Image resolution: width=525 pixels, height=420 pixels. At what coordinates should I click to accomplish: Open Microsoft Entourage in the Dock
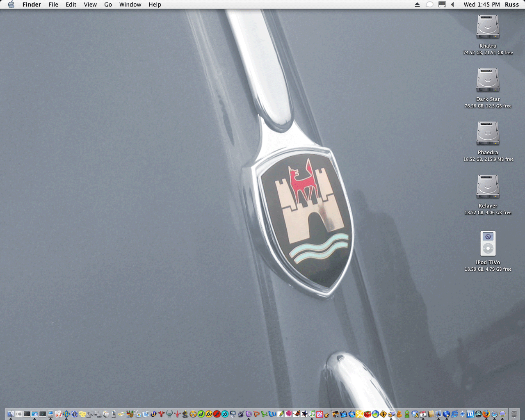(x=249, y=414)
